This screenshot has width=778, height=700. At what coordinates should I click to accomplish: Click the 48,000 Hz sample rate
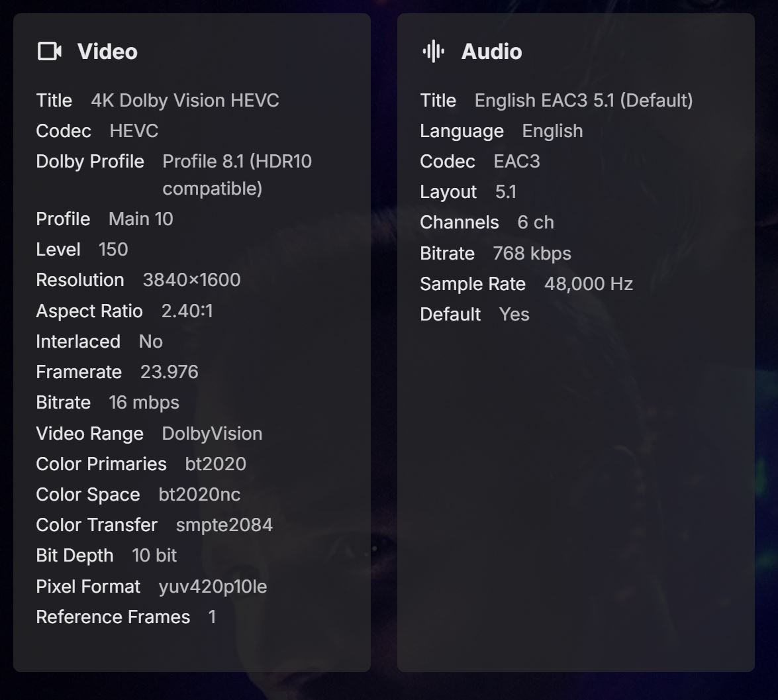coord(588,284)
